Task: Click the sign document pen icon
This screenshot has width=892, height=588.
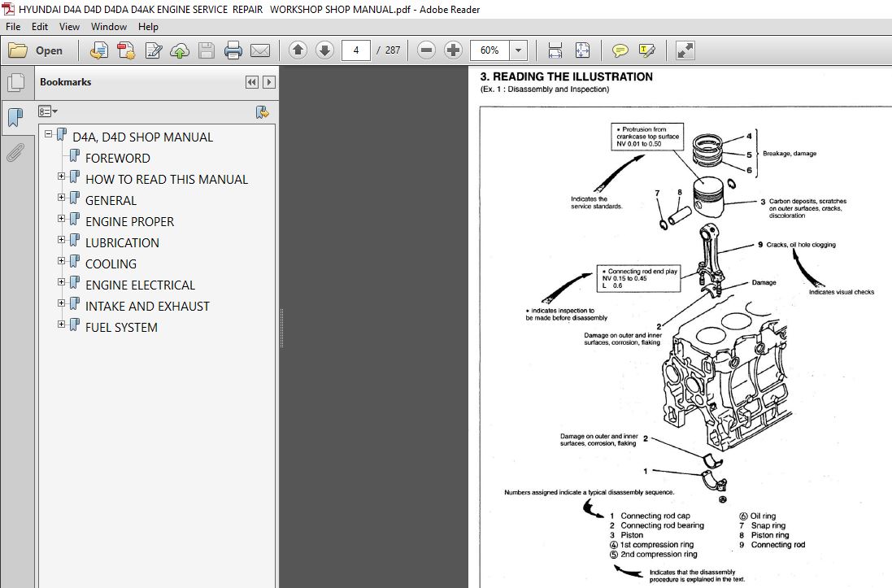Action: [153, 50]
